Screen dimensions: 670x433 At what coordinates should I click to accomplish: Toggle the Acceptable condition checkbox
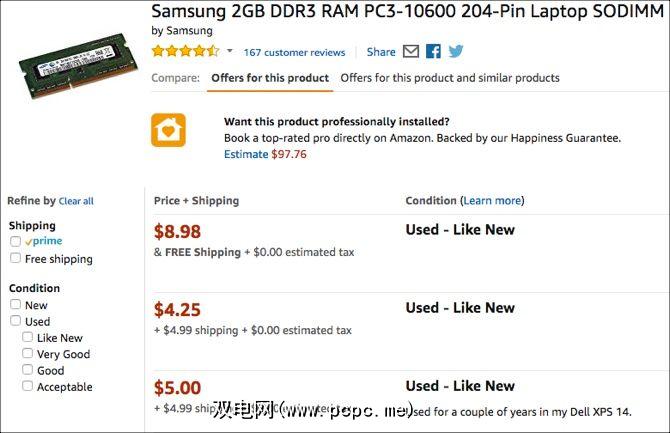(28, 386)
